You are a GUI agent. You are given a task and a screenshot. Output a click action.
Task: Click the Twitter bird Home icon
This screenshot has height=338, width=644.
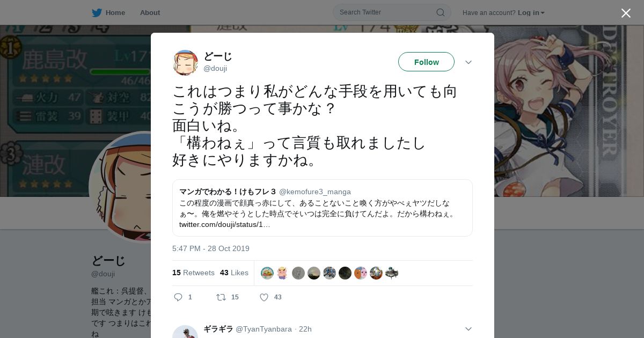coord(97,12)
